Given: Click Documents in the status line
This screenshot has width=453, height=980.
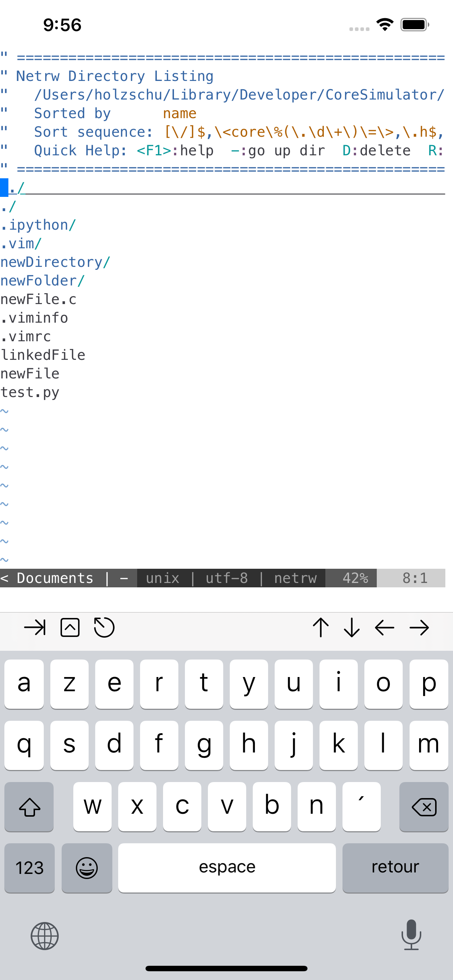Looking at the screenshot, I should tap(55, 578).
